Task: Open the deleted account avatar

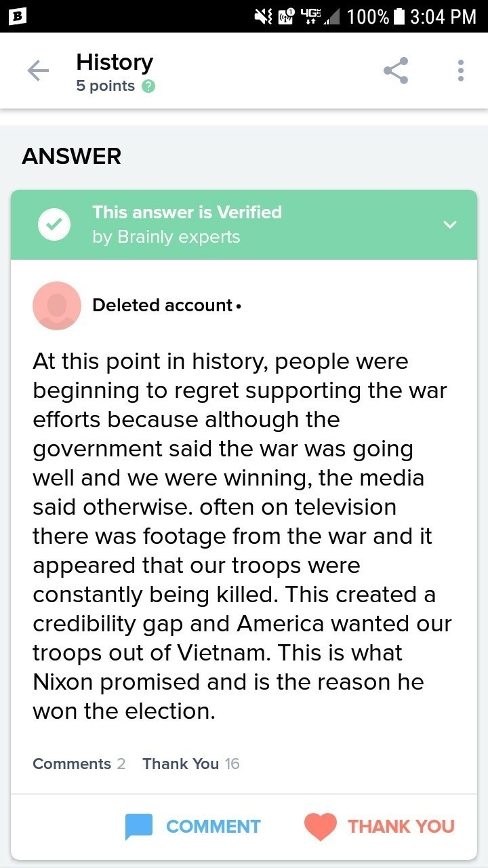Action: click(x=57, y=306)
